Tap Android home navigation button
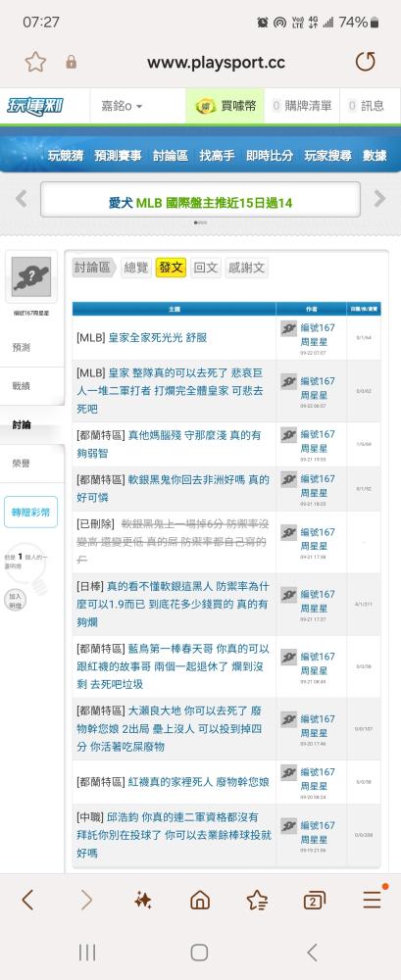This screenshot has width=401, height=980. [200, 953]
